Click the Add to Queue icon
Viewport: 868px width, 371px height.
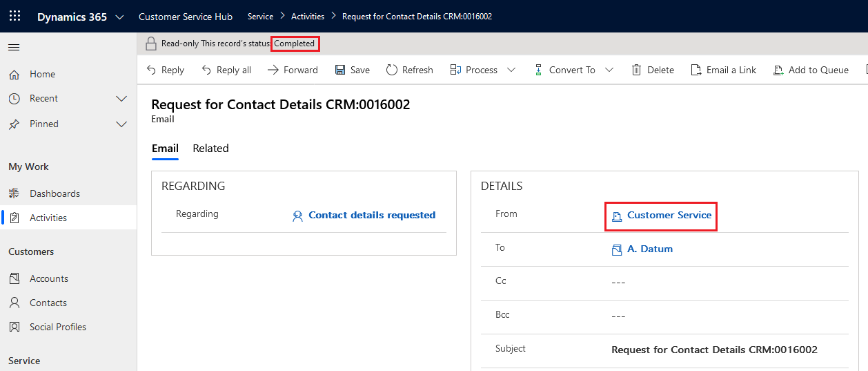click(778, 70)
